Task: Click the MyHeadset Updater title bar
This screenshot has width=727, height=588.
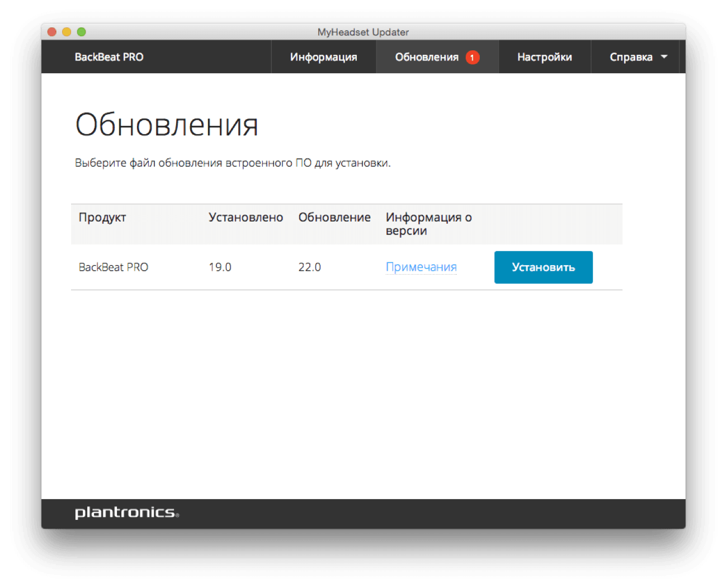Action: [363, 32]
